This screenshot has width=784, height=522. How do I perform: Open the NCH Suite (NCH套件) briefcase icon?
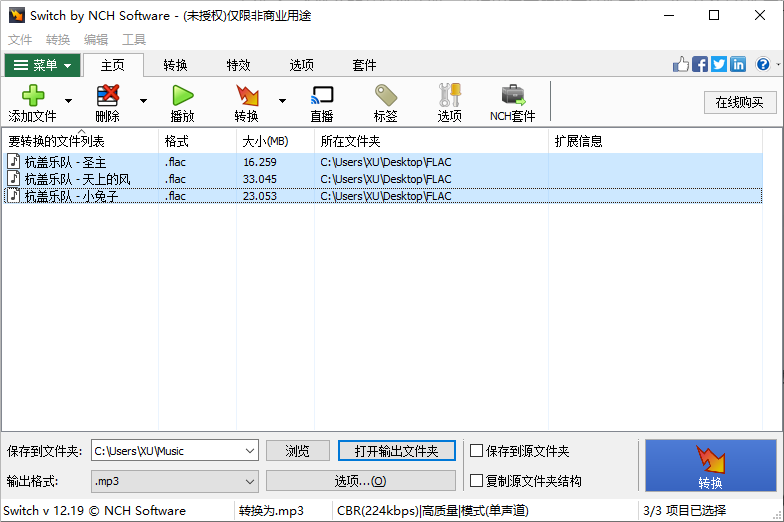[x=513, y=95]
